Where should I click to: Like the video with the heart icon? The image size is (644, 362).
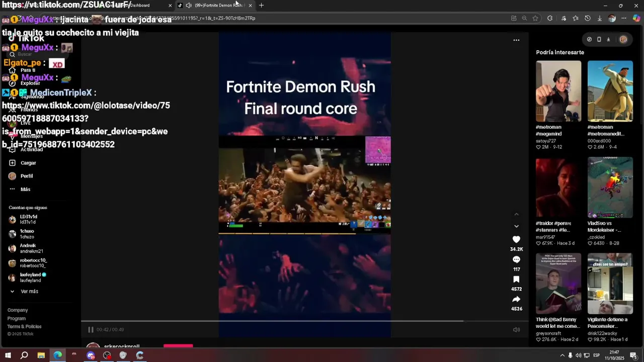click(516, 239)
